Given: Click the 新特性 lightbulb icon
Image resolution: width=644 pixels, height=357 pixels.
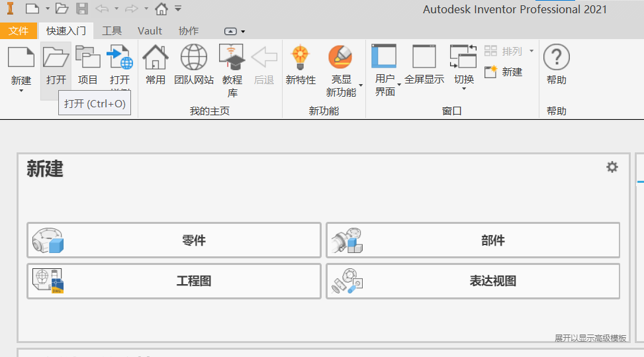Looking at the screenshot, I should pyautogui.click(x=300, y=57).
